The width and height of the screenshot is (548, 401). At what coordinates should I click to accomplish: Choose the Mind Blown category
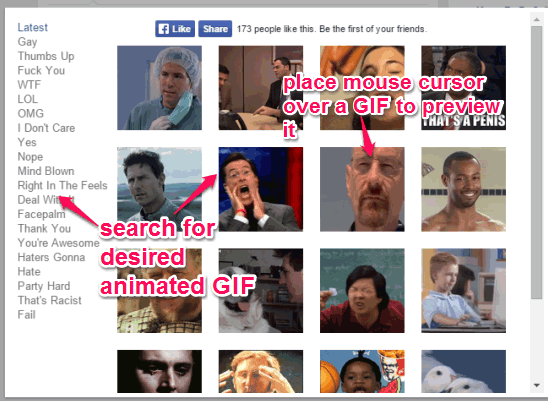coord(46,171)
